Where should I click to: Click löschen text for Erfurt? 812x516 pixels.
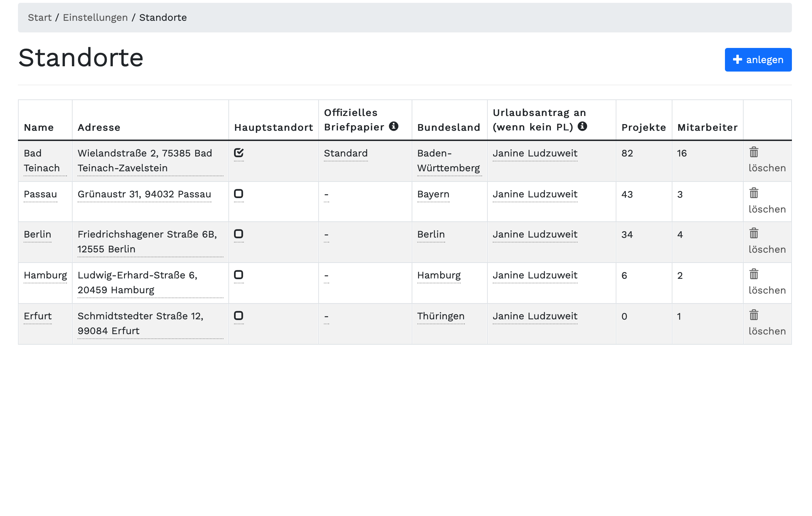pos(767,331)
